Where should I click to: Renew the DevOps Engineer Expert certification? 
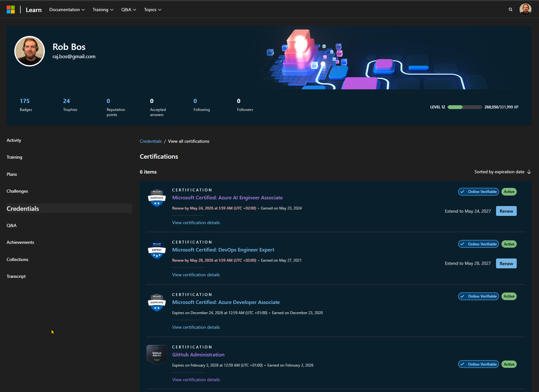coord(506,264)
